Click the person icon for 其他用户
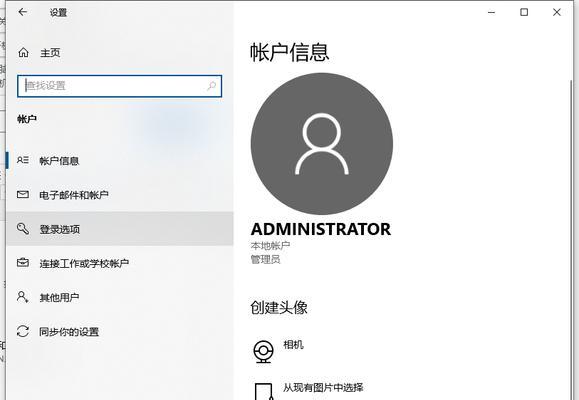579x400 pixels. (22, 297)
